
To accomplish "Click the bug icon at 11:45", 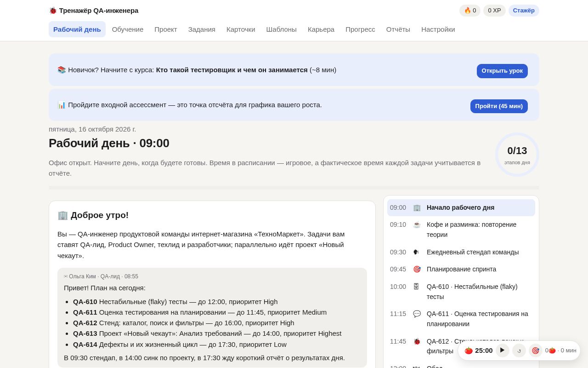I will click(x=417, y=341).
